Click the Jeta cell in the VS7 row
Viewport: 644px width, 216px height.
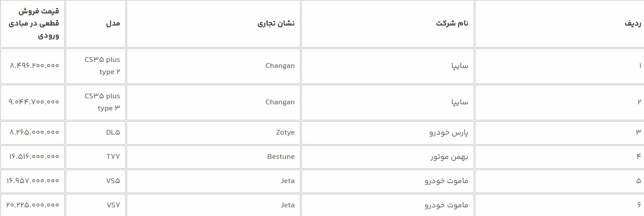287,205
